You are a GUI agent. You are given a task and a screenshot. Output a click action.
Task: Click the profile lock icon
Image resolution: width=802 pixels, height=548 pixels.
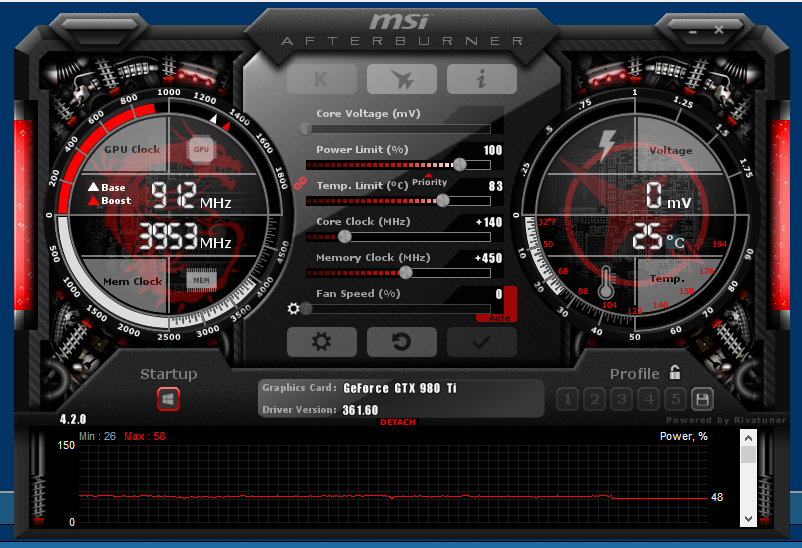[x=675, y=372]
